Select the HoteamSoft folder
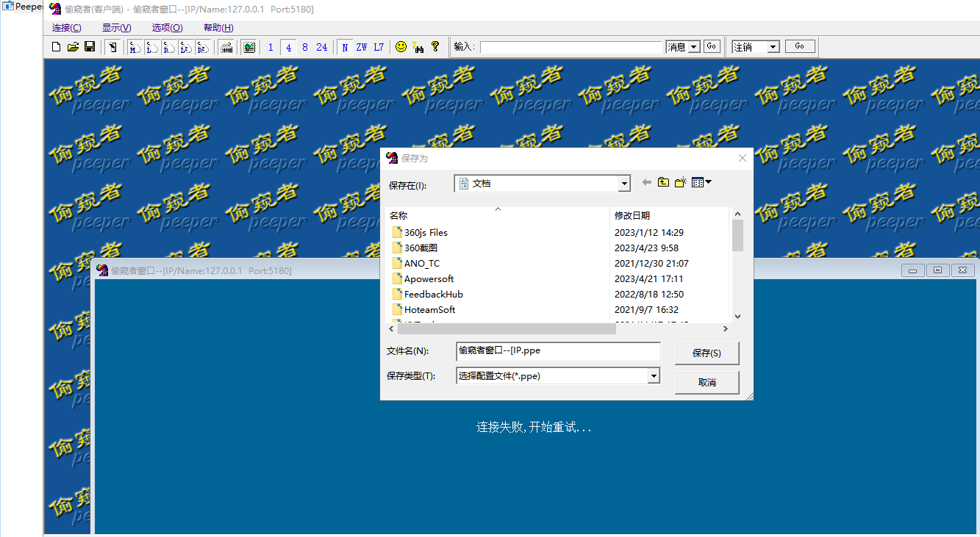 tap(423, 309)
